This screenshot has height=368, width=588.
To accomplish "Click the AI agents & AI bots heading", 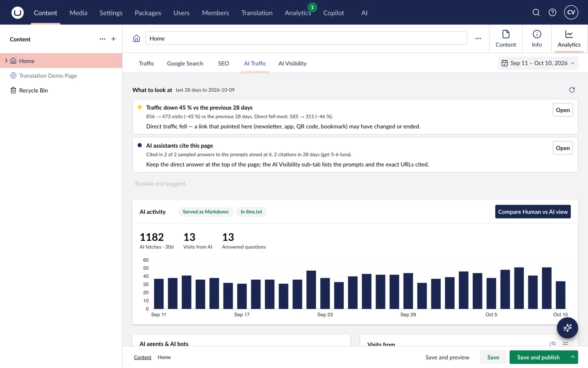I will point(164,343).
